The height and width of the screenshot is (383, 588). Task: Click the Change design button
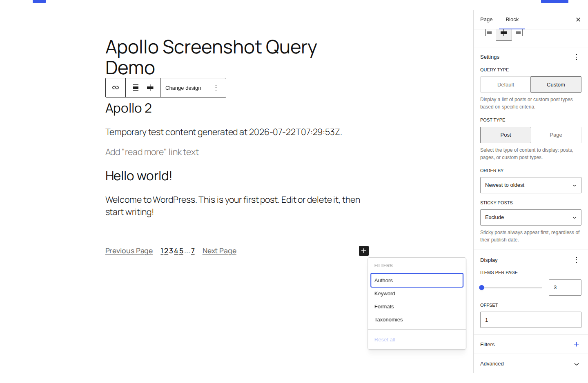(x=183, y=88)
